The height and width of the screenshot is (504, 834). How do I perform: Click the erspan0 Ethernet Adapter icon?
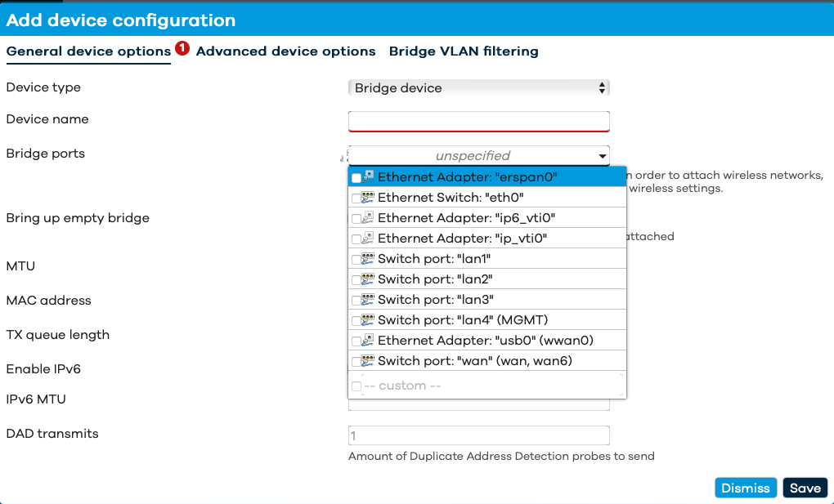368,176
